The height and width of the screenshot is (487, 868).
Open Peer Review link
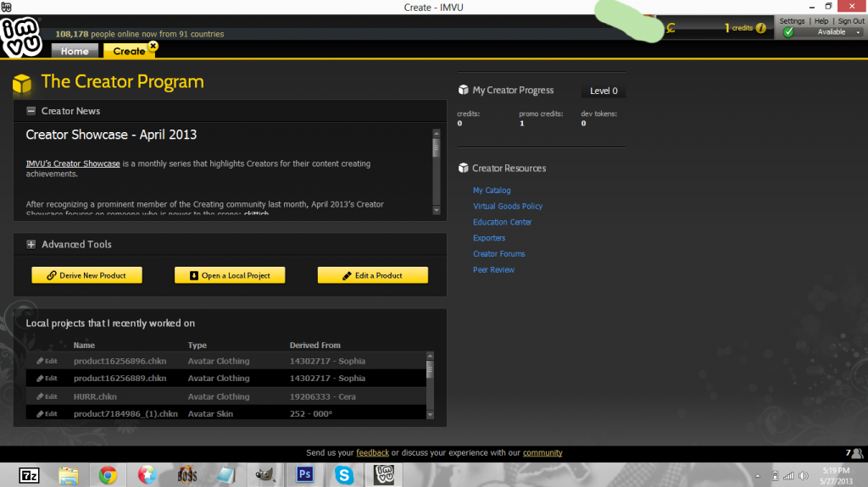[x=493, y=269]
